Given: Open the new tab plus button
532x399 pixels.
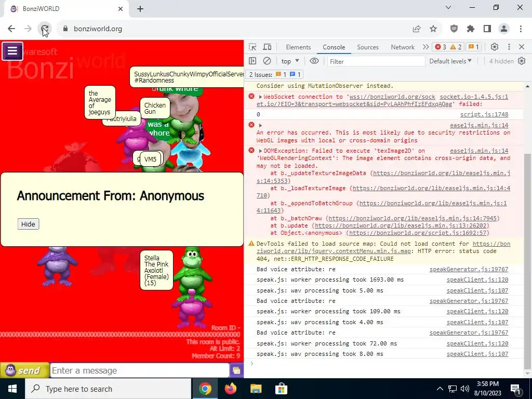Looking at the screenshot, I should tap(140, 9).
